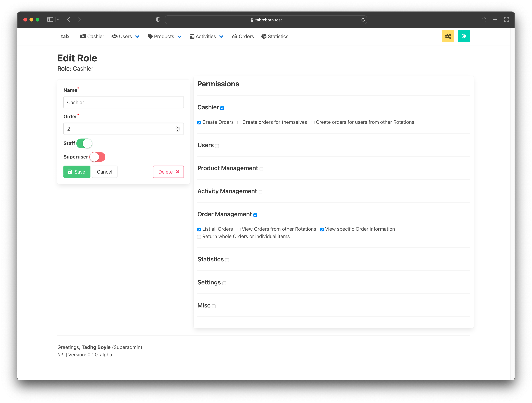Enable the Superuser switch
Screen dimensions: 532x403
pyautogui.click(x=97, y=157)
